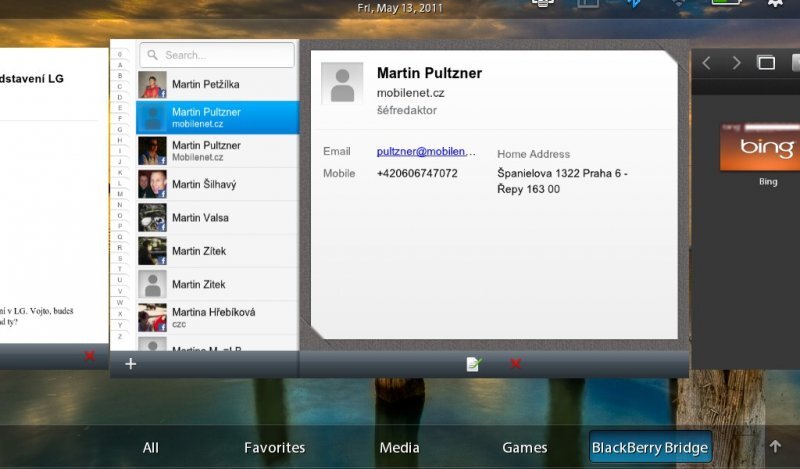Jump to the # section in the index

coord(120,54)
